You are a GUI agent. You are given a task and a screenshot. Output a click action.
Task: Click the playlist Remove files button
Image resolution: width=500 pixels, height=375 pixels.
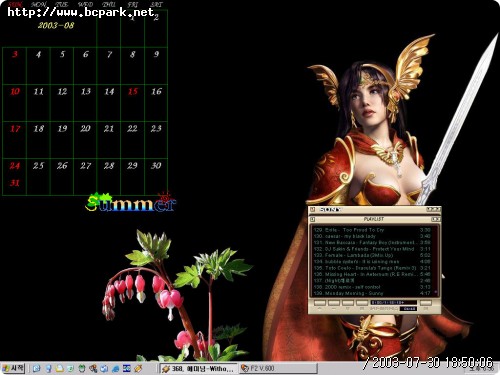point(334,303)
